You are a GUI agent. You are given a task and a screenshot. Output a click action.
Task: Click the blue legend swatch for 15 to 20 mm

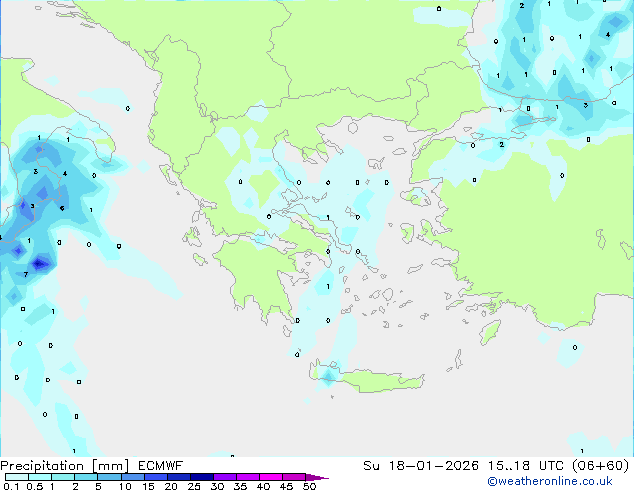[156, 477]
